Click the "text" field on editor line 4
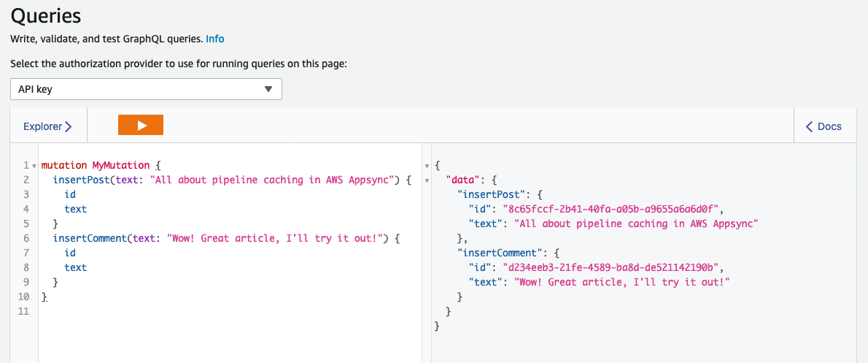This screenshot has width=868, height=363. click(x=76, y=209)
